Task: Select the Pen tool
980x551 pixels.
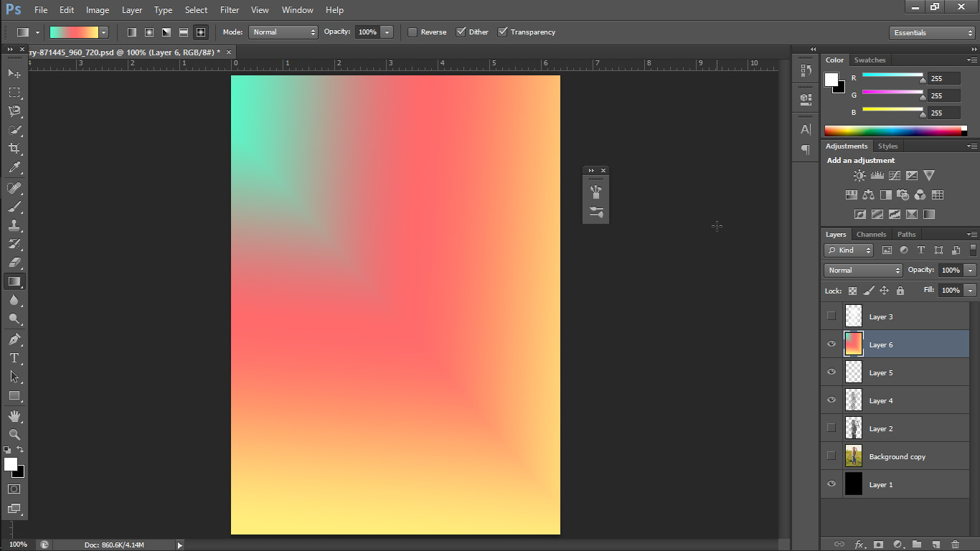Action: (x=14, y=339)
